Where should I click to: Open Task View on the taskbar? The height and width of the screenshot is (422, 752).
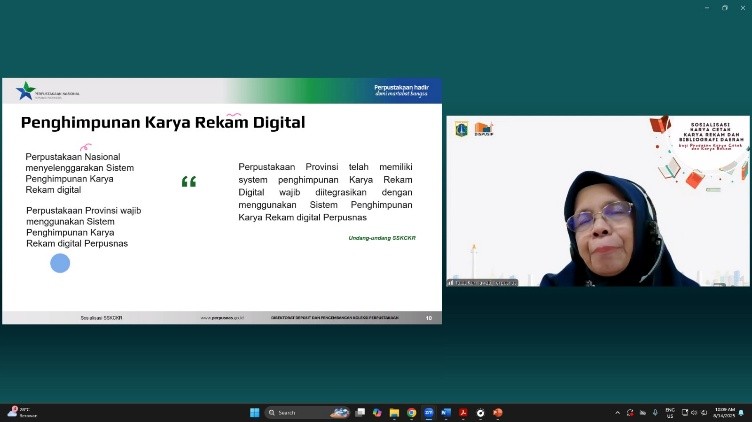[360, 412]
